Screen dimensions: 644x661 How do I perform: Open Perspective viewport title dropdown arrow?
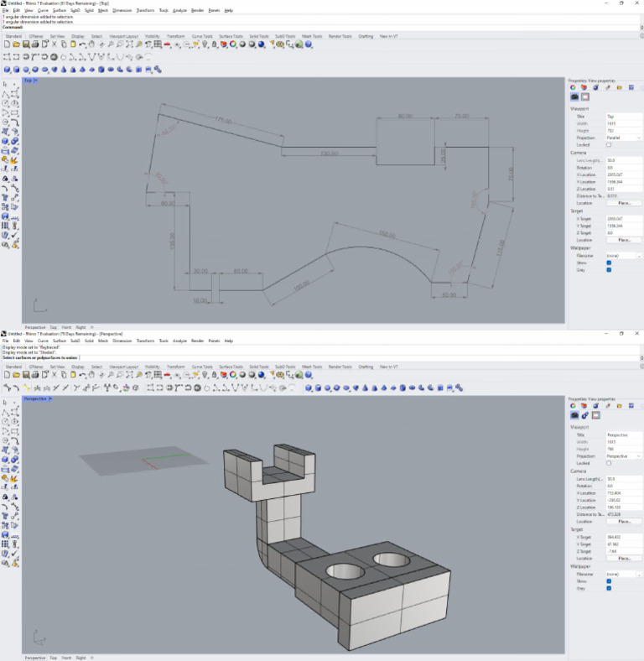(x=50, y=398)
